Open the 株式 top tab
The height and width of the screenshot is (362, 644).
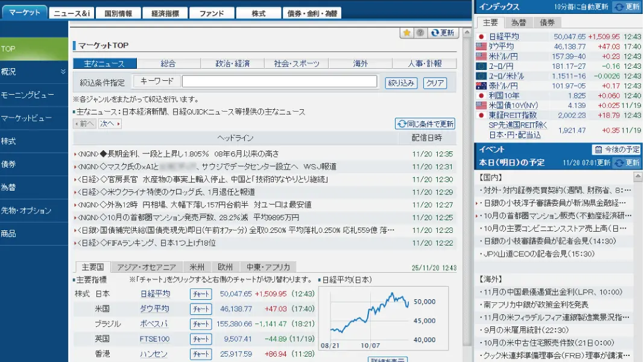click(259, 13)
